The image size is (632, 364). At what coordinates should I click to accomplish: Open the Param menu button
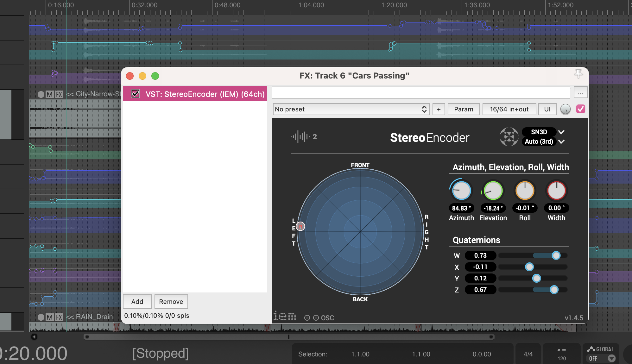(x=464, y=109)
